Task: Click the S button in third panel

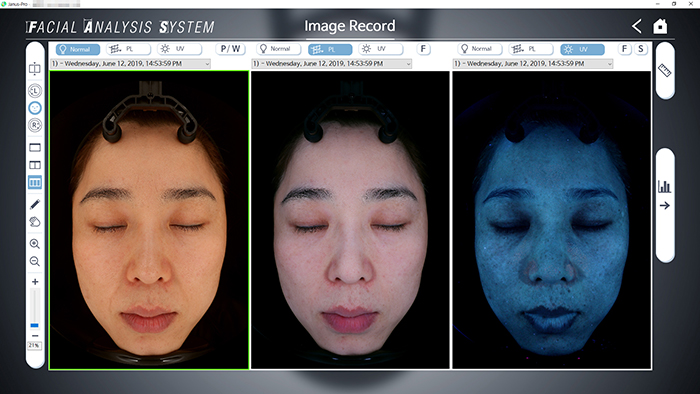Action: click(x=641, y=49)
